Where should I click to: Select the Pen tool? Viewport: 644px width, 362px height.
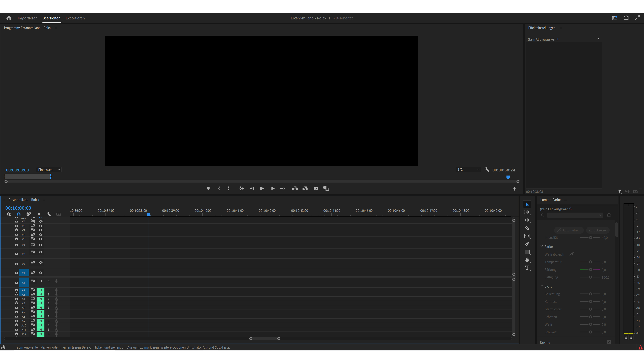click(527, 244)
